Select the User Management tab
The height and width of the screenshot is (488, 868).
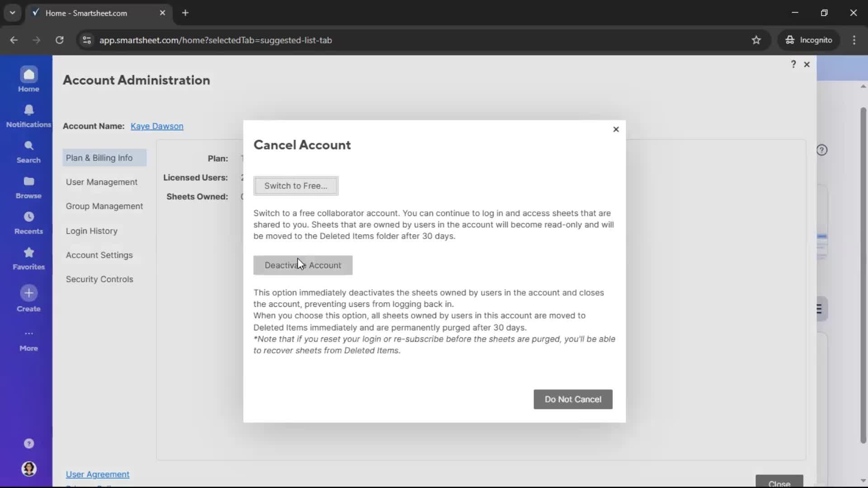[101, 182]
